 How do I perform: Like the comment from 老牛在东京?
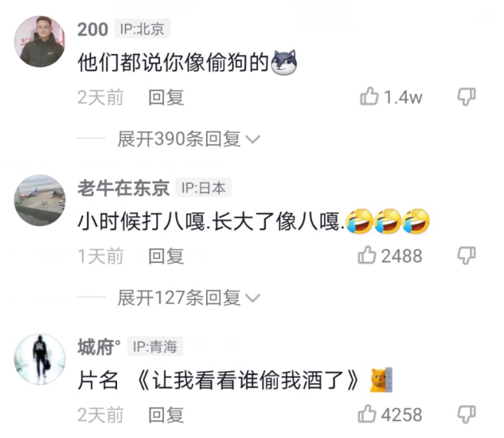367,255
